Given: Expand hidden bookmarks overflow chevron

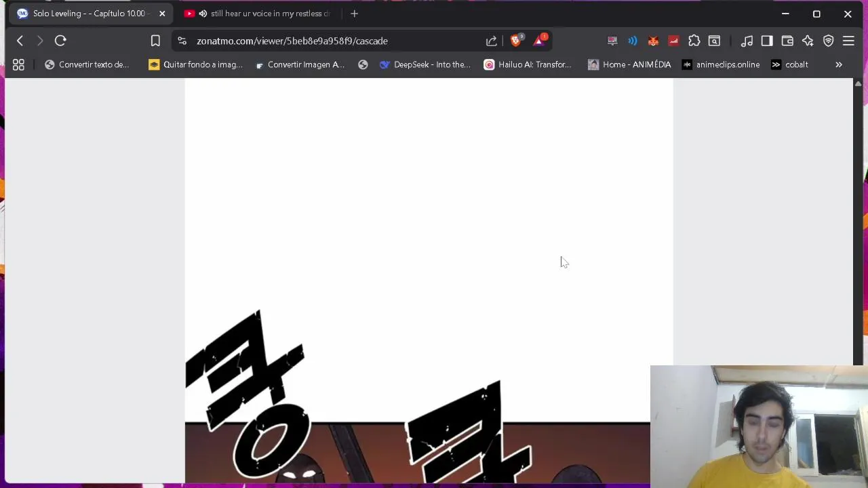Looking at the screenshot, I should (839, 64).
